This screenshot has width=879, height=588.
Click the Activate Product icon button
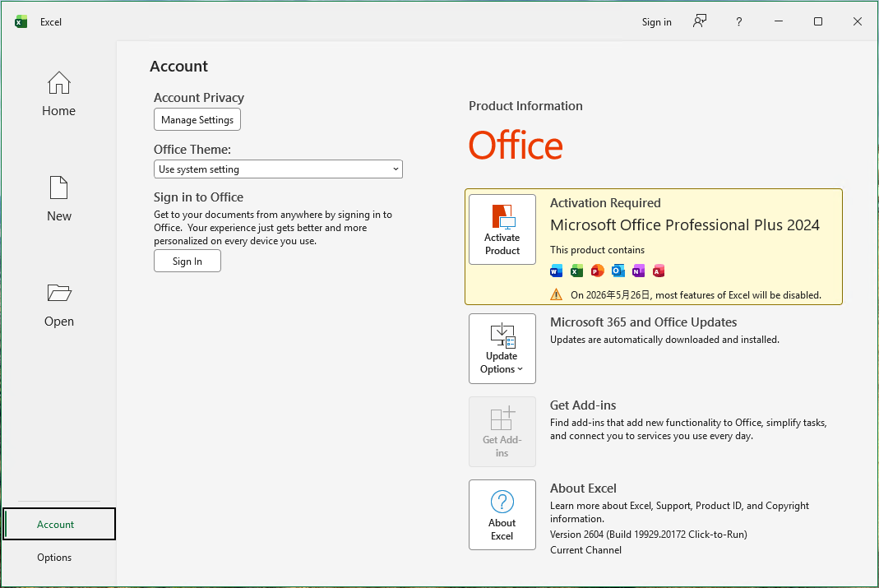[502, 229]
